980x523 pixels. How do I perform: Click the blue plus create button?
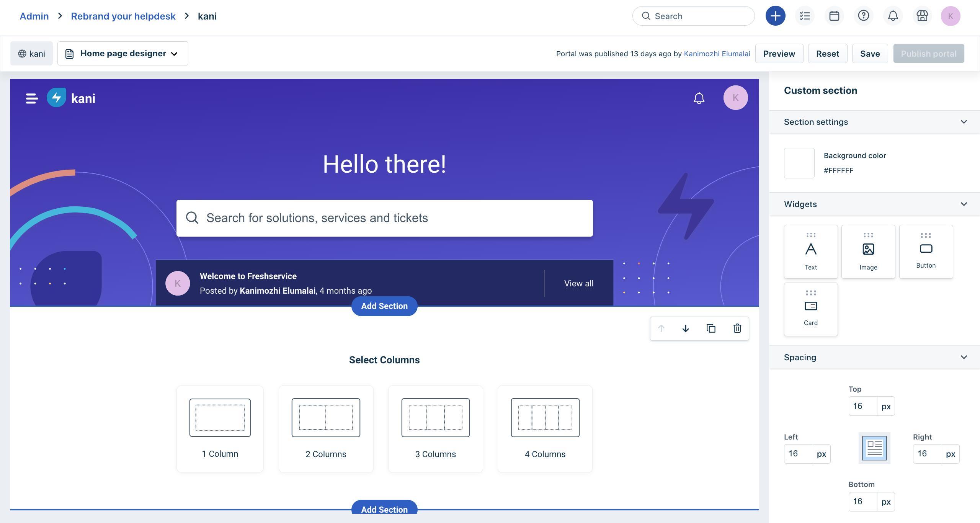pos(775,16)
